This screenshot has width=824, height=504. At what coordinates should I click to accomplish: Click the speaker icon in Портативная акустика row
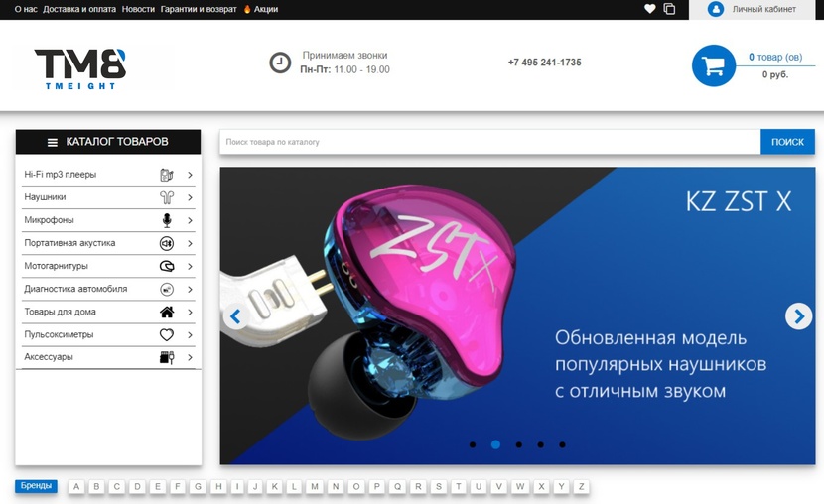(x=167, y=244)
